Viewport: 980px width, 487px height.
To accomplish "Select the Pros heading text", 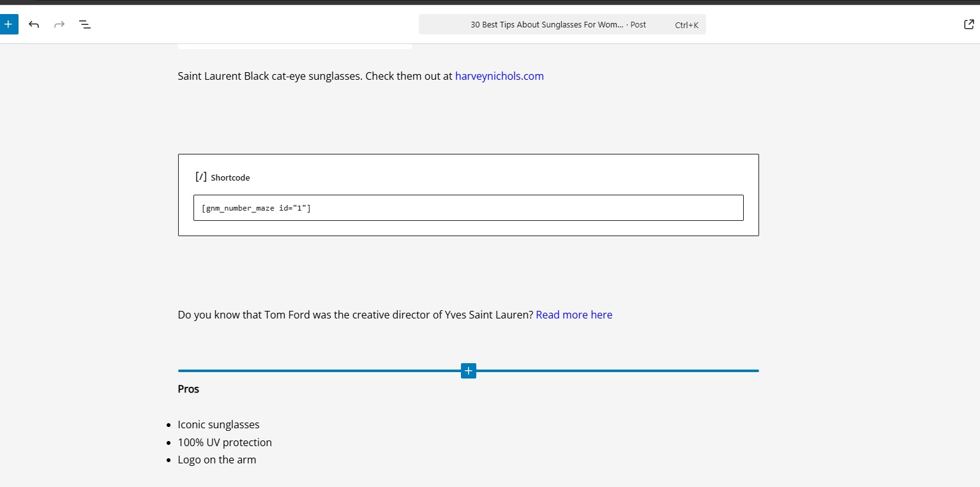I will pyautogui.click(x=188, y=389).
